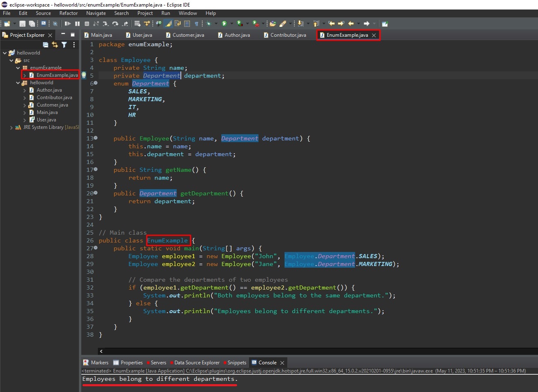
Task: Click the Save toolbar icon
Action: coord(22,24)
